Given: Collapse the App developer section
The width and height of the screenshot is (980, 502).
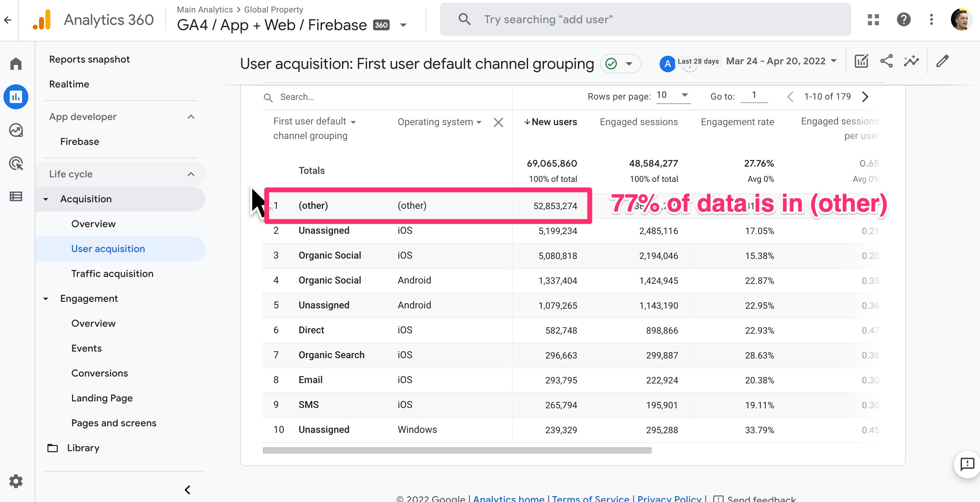Looking at the screenshot, I should [x=191, y=117].
